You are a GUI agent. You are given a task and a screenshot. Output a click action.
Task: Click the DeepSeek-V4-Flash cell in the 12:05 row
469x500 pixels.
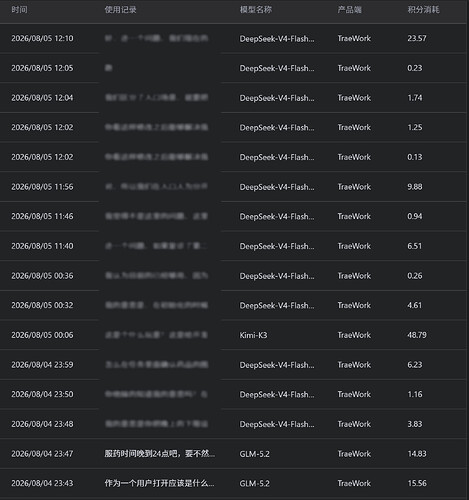click(277, 68)
